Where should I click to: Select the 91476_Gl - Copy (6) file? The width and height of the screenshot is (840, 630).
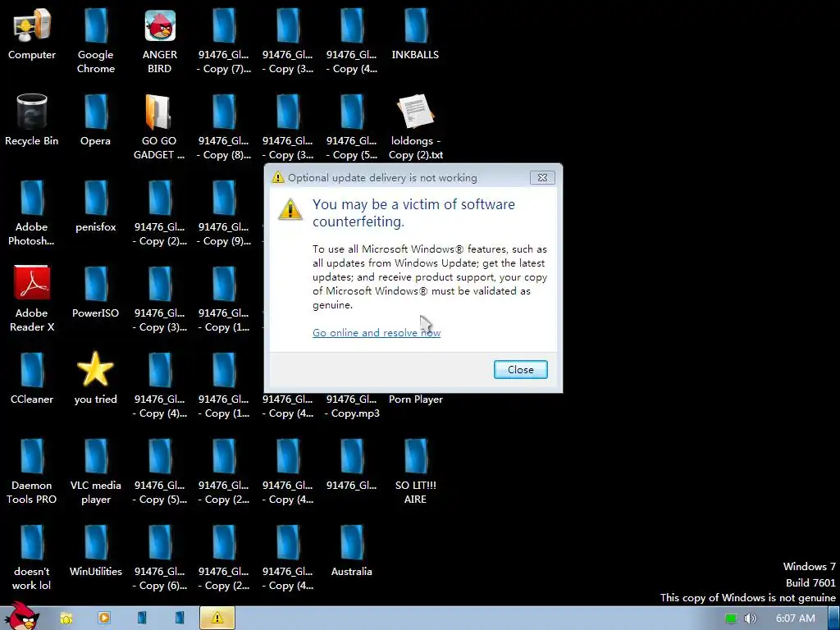click(160, 558)
